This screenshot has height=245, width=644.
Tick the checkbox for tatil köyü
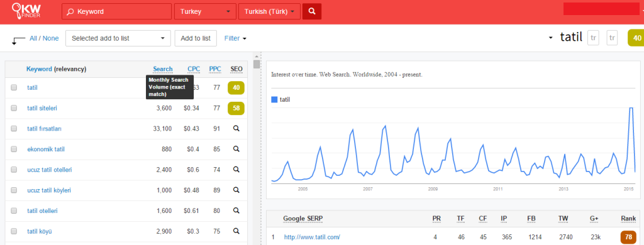click(x=14, y=231)
